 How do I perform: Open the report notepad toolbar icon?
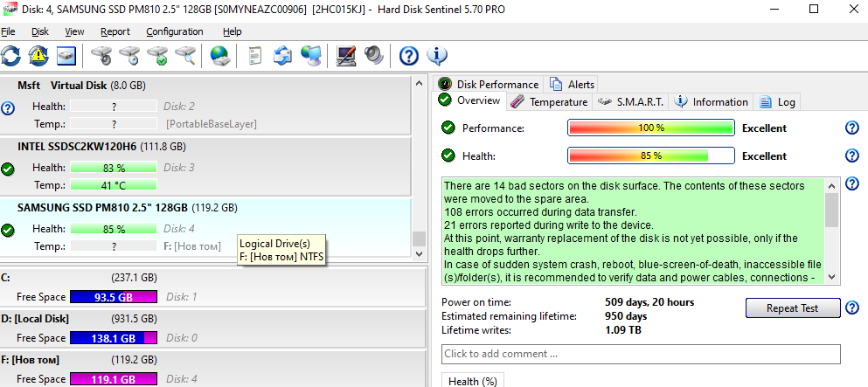pos(254,55)
